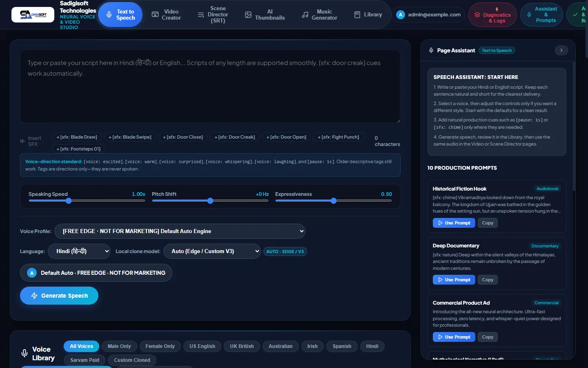Select the Default Auto FREE EDGE voice chip
The image size is (588, 368).
pyautogui.click(x=96, y=273)
